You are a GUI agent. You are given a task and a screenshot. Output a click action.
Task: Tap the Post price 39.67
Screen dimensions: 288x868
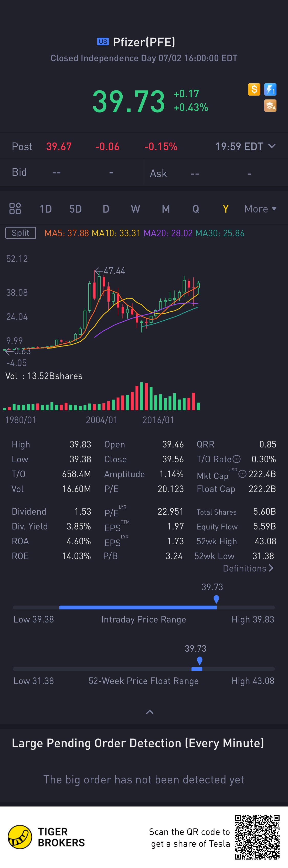pos(59,146)
